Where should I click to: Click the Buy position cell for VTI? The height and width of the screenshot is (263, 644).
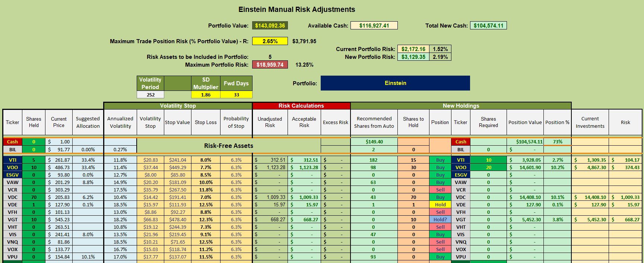[x=440, y=160]
